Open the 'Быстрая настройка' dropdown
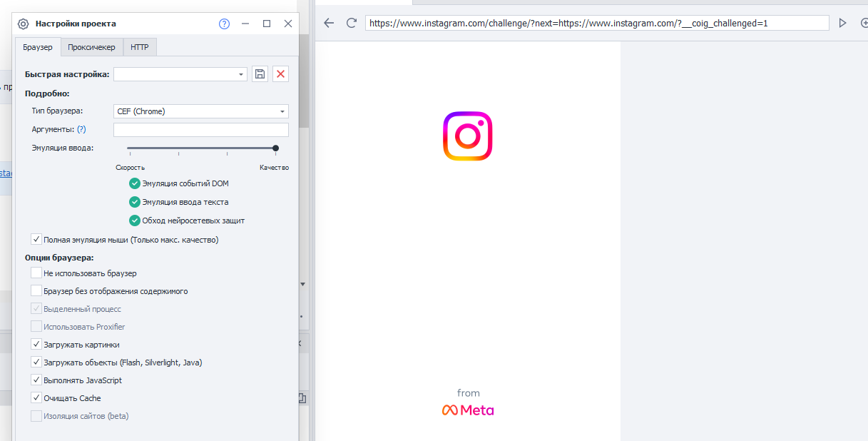 (241, 74)
